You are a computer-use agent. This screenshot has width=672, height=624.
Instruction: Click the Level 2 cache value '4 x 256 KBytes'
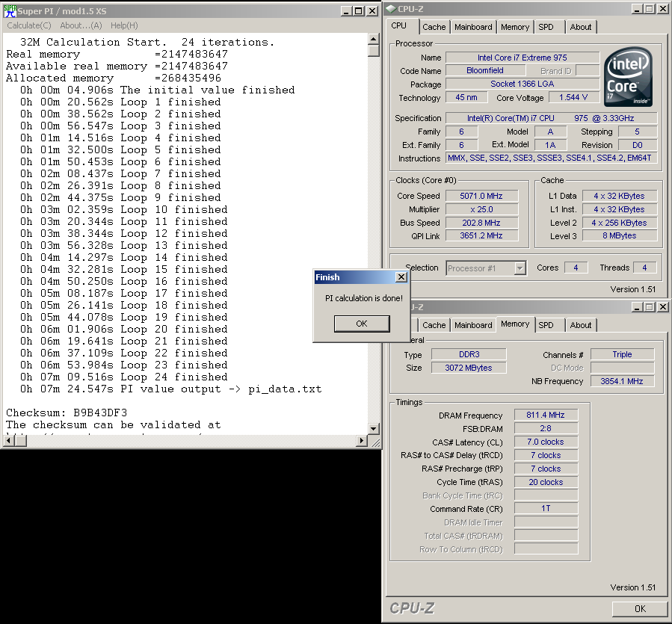[x=619, y=223]
